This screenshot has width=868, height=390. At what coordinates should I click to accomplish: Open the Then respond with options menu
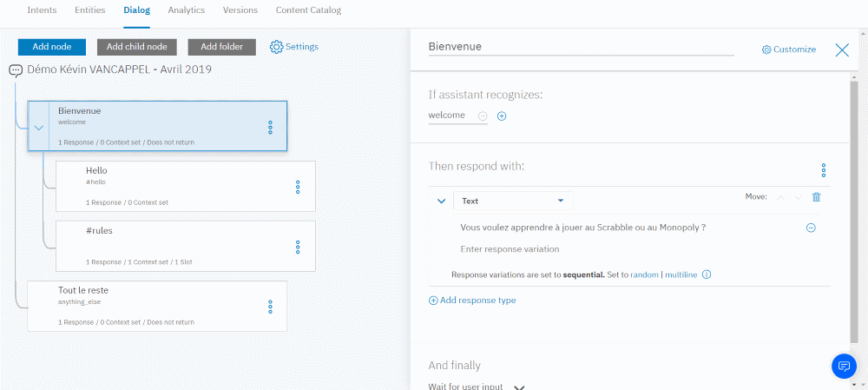pos(824,170)
